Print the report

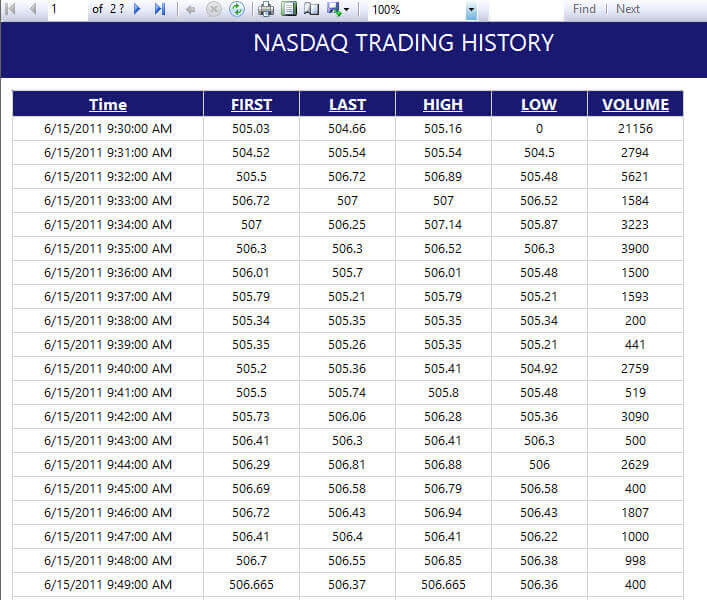266,9
